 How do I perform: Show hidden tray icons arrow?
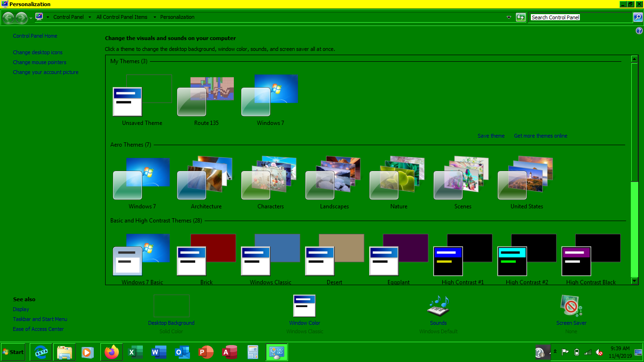point(555,352)
